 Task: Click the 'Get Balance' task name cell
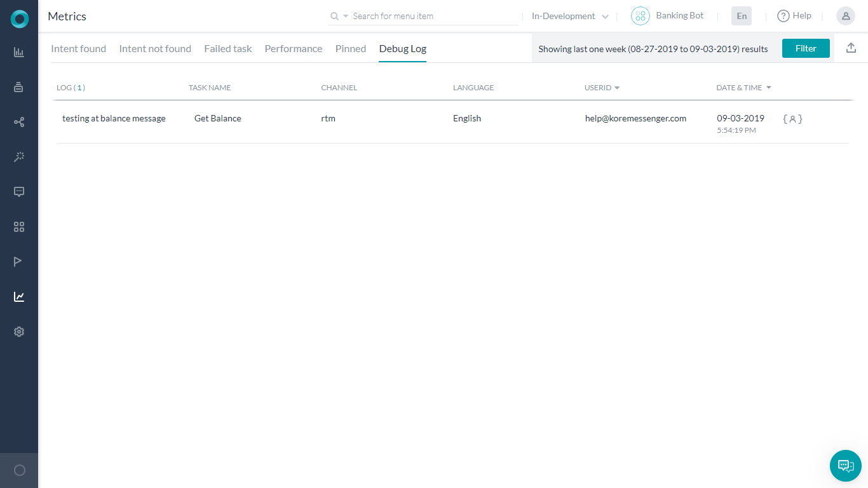point(218,118)
